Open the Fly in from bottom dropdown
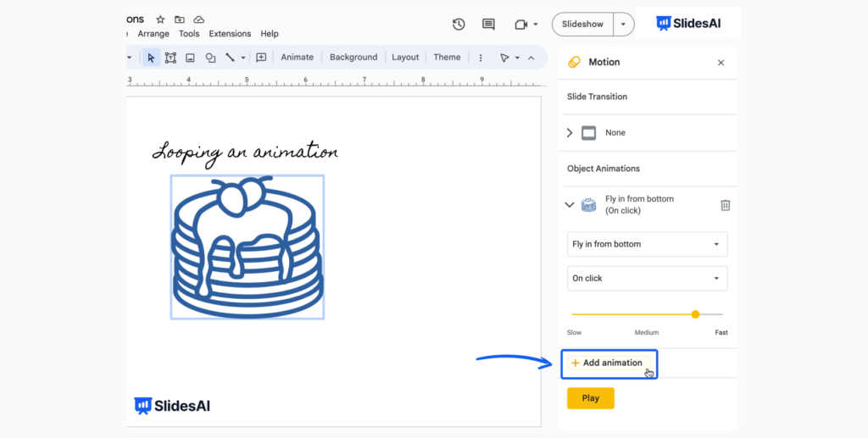Viewport: 868px width, 438px height. pyautogui.click(x=647, y=244)
